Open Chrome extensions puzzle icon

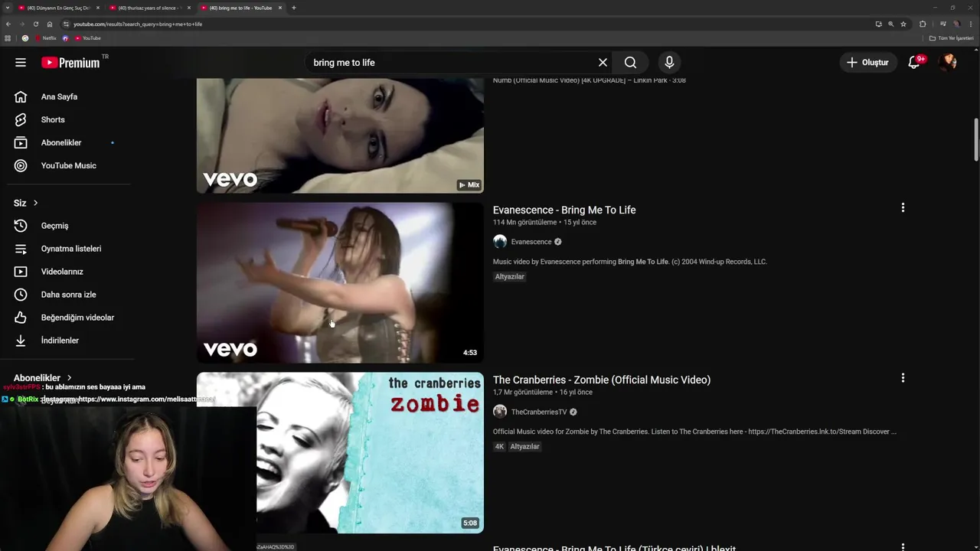923,24
